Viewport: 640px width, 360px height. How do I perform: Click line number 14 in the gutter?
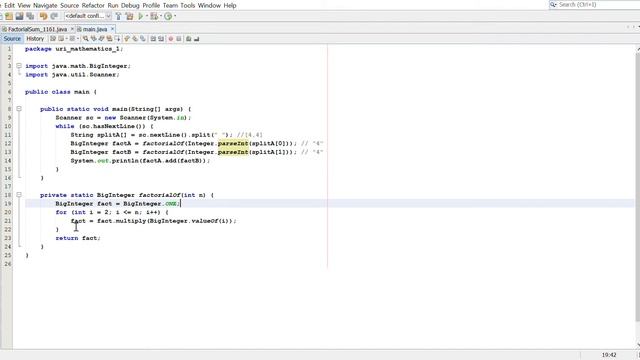click(x=8, y=160)
